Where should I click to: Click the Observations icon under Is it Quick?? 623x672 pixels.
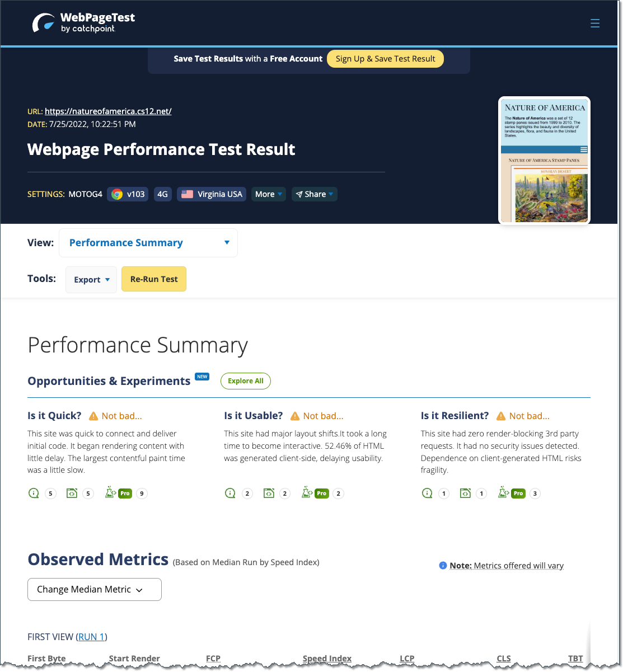34,493
